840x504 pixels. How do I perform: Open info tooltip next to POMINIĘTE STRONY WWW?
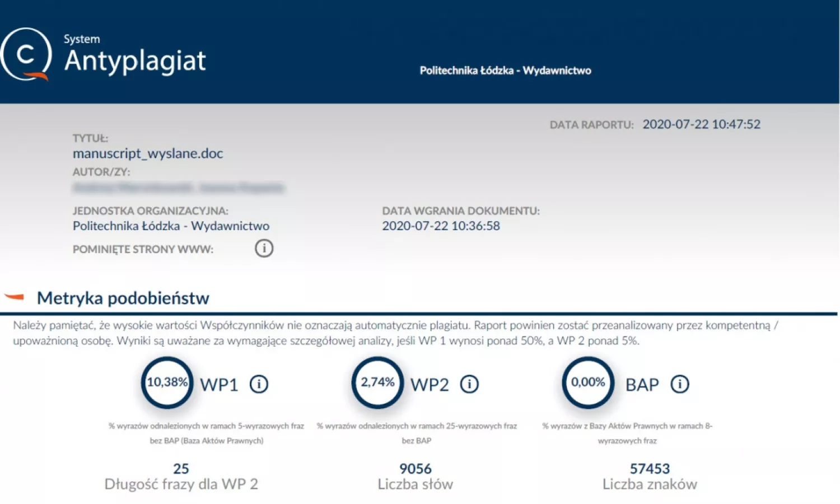click(x=264, y=248)
